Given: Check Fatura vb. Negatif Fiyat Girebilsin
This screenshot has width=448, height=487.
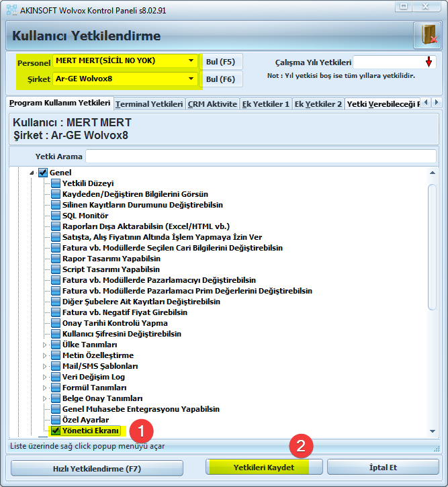Looking at the screenshot, I should [x=56, y=312].
